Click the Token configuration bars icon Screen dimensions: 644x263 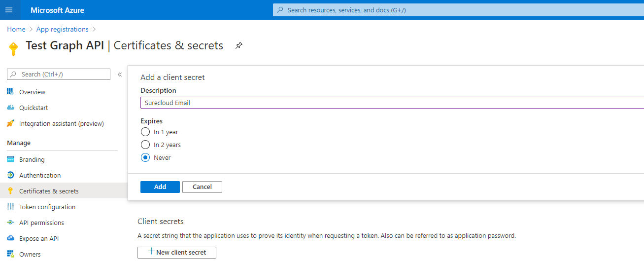[x=10, y=207]
